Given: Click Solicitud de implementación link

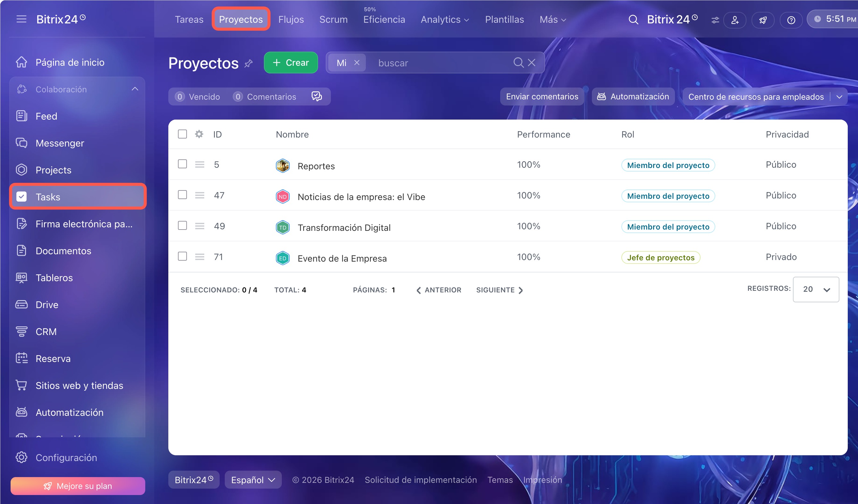Looking at the screenshot, I should (x=420, y=480).
